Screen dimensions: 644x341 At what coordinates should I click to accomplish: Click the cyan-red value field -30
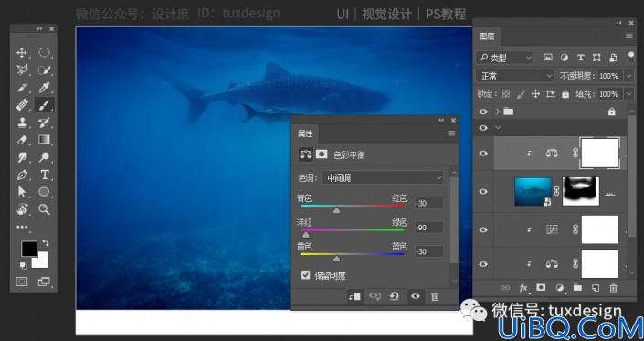tap(428, 203)
